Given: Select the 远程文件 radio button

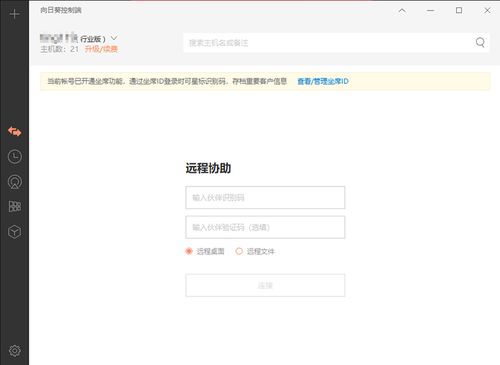Looking at the screenshot, I should (239, 251).
